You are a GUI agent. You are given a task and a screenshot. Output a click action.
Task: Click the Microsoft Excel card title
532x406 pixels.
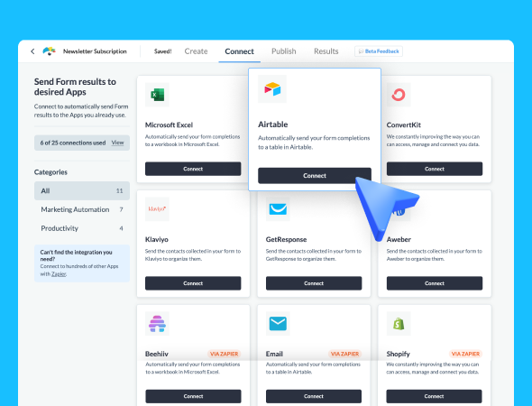169,125
